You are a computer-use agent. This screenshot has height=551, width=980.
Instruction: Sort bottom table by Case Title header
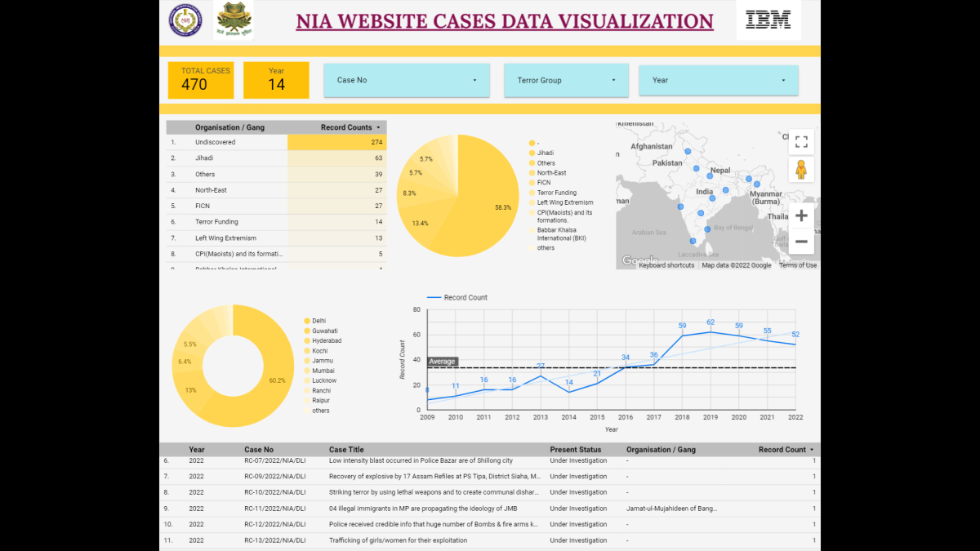346,450
